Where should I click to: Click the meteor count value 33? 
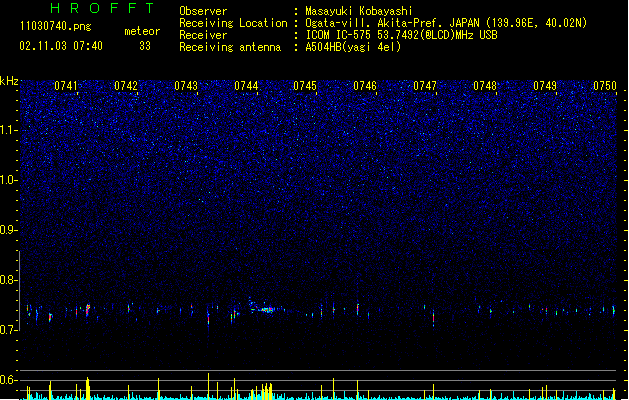(145, 46)
